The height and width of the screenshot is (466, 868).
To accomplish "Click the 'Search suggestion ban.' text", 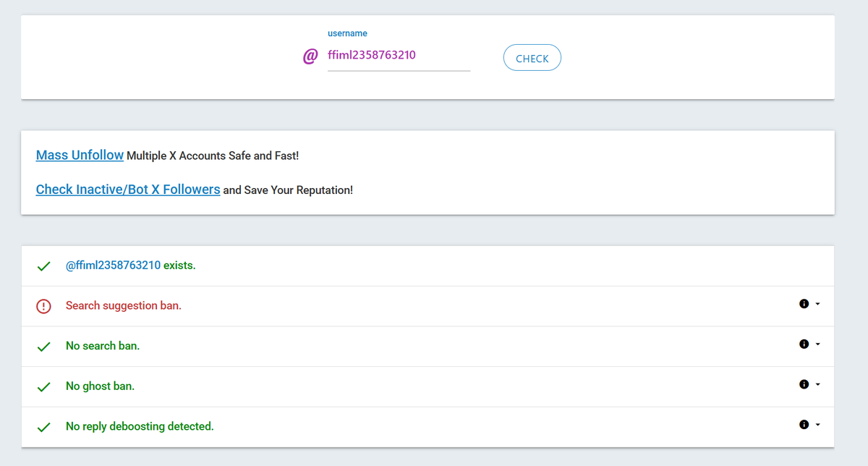I will (124, 305).
